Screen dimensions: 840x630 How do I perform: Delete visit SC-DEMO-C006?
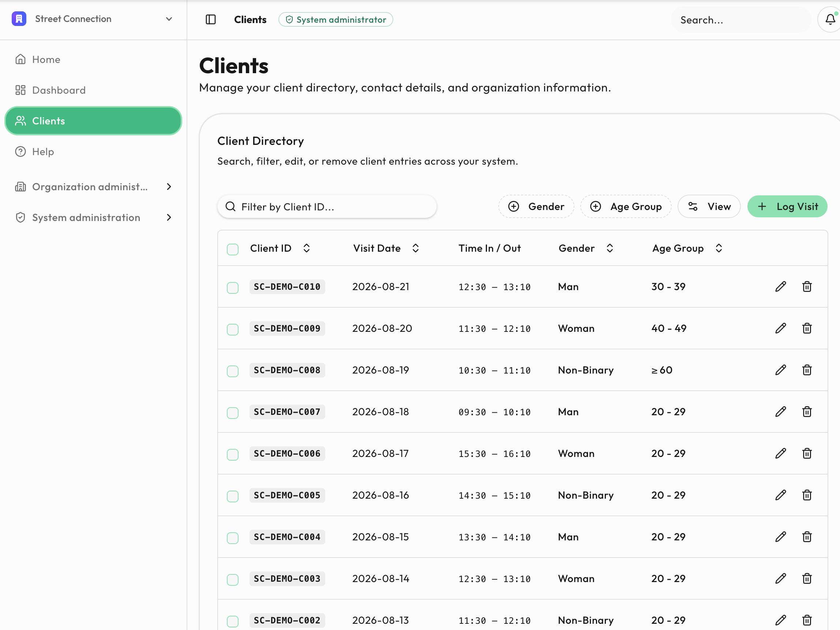click(x=807, y=453)
